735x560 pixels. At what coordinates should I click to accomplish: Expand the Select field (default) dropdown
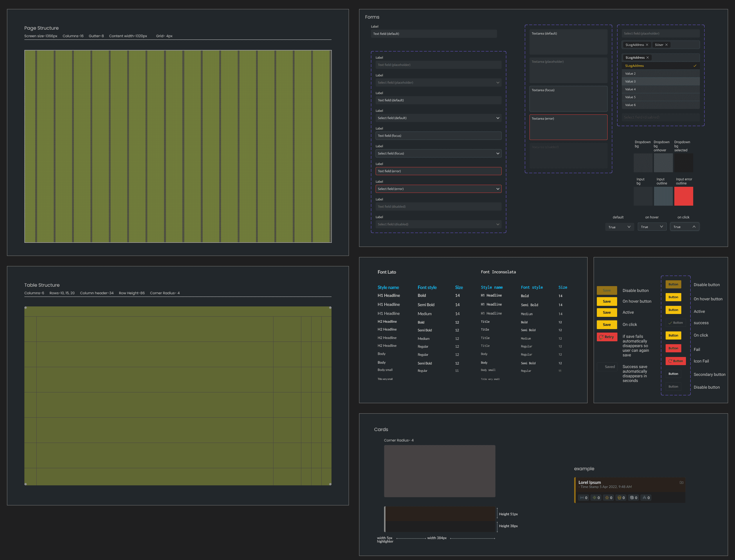[498, 118]
